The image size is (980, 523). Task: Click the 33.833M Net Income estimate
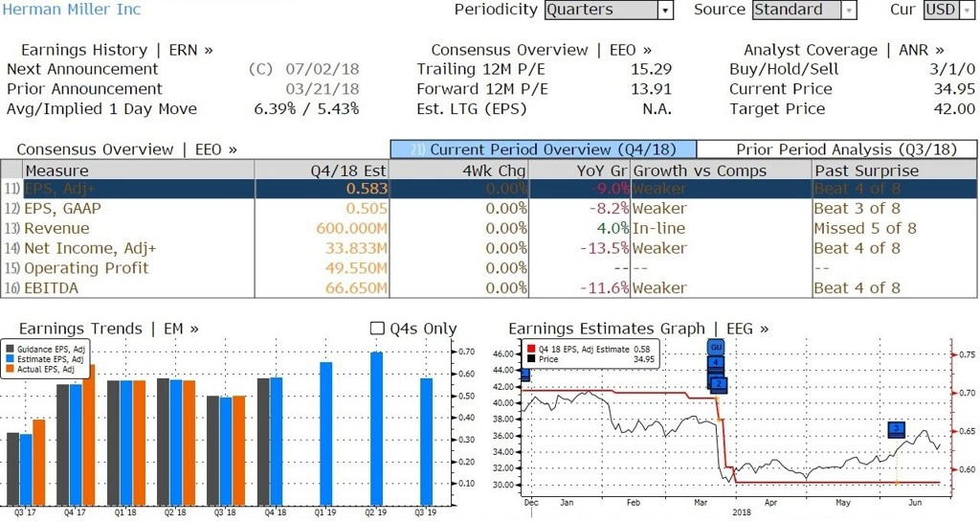pyautogui.click(x=356, y=248)
